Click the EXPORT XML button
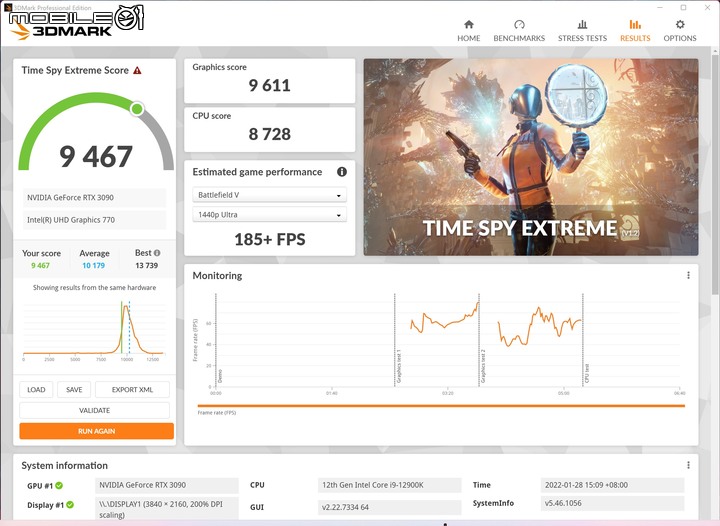This screenshot has height=526, width=720. [x=132, y=390]
